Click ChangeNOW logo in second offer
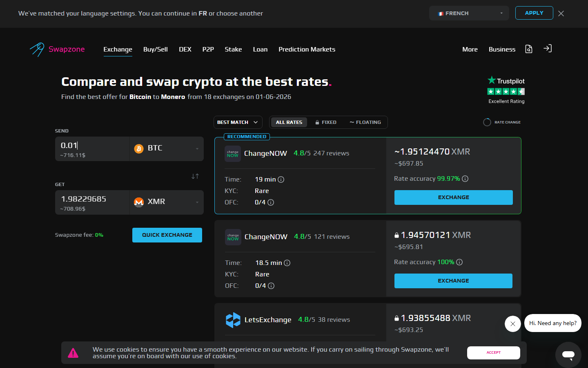The width and height of the screenshot is (588, 368). pos(233,237)
